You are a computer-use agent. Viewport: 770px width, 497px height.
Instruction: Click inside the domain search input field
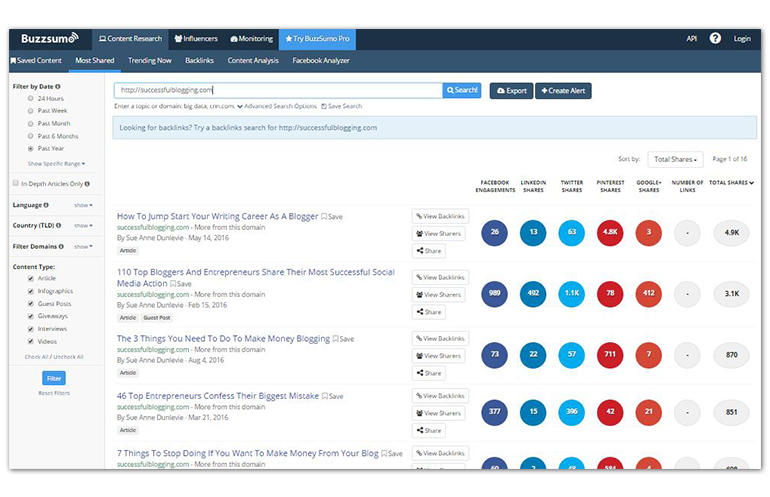click(278, 90)
